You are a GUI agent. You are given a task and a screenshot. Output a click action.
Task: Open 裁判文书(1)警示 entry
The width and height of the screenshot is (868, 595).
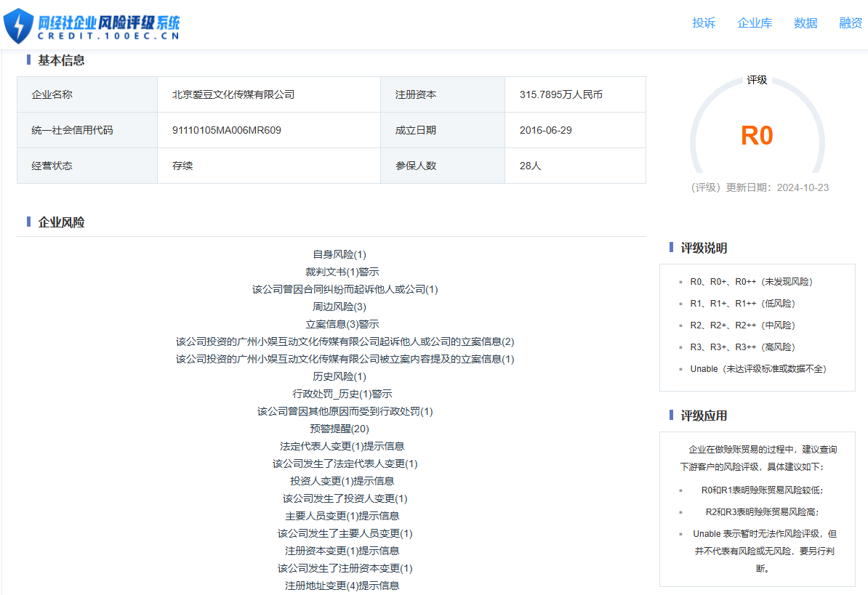pos(342,272)
